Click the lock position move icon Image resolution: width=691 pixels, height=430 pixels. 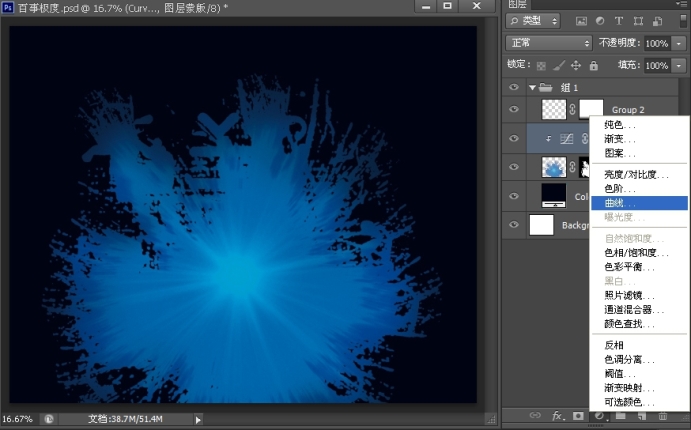576,66
